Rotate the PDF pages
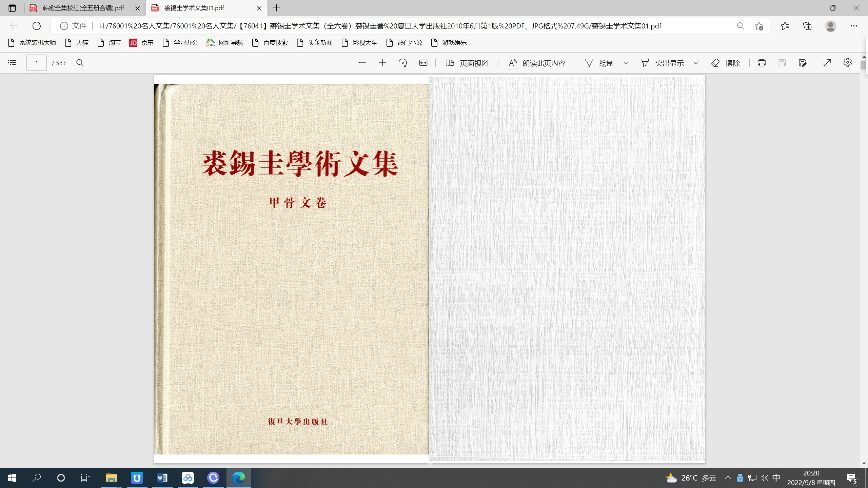This screenshot has height=488, width=868. 403,62
